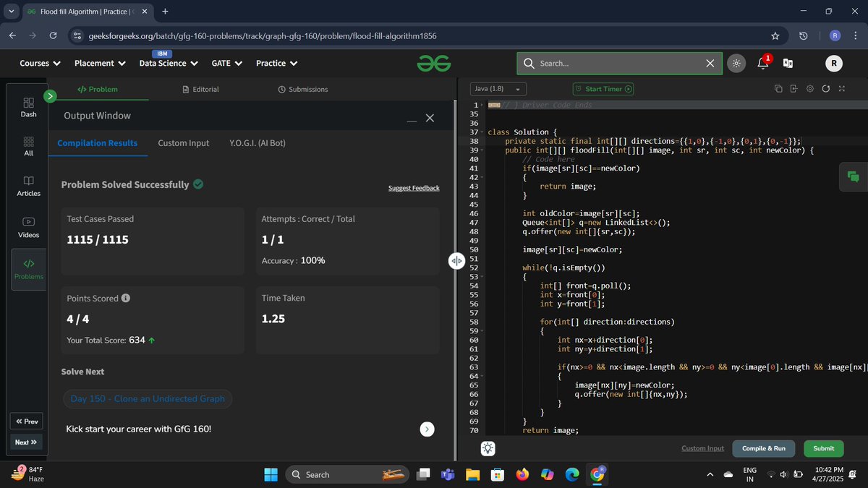Click the info icon beside Points Scored
This screenshot has height=488, width=868.
[x=126, y=298]
